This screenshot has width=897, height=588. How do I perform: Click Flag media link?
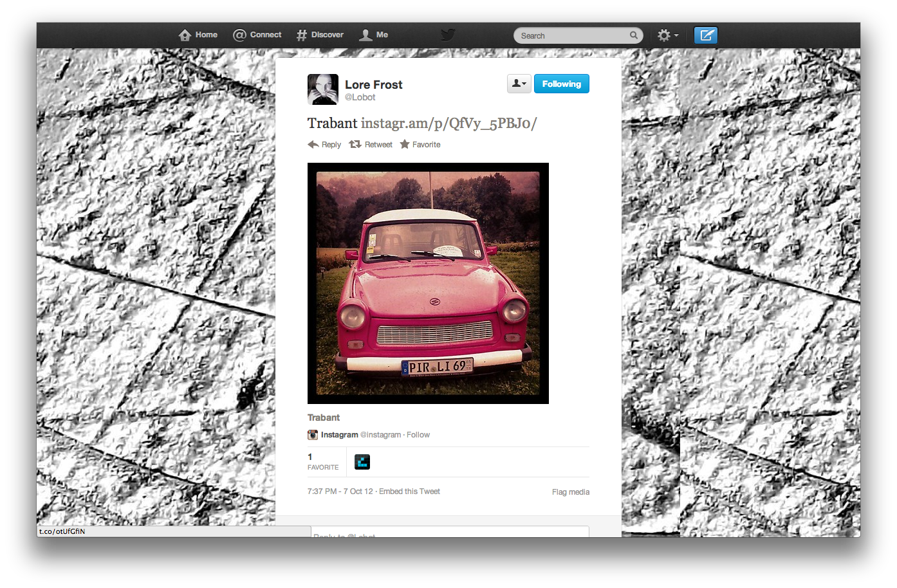click(x=570, y=492)
